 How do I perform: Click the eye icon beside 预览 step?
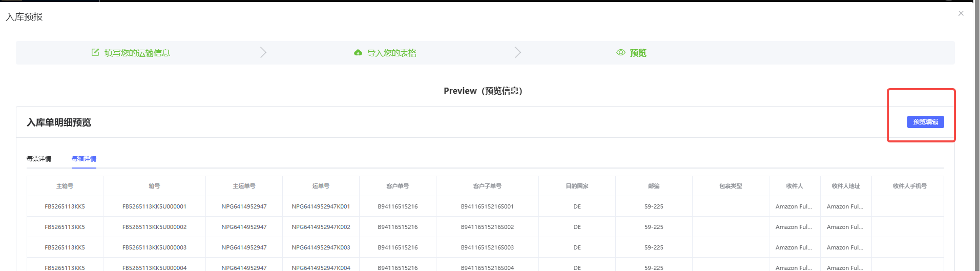(621, 53)
